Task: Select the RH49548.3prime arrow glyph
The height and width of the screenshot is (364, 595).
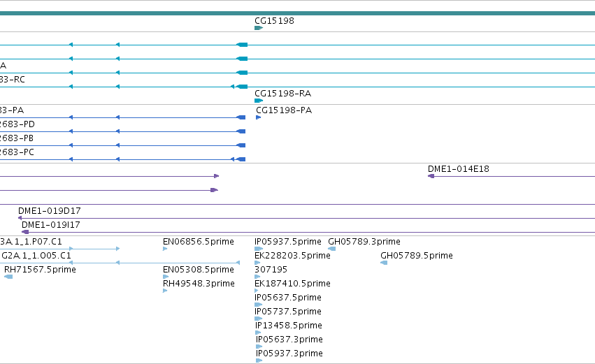Action: [165, 291]
